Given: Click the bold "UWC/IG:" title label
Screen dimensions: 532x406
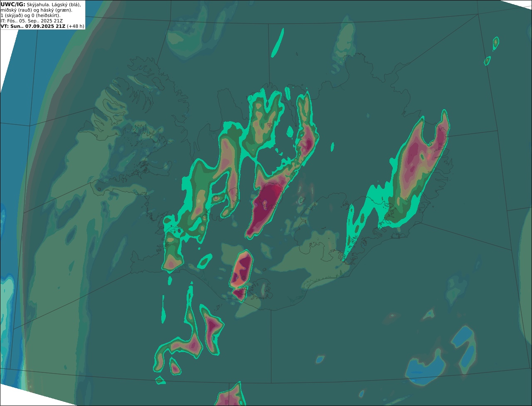Looking at the screenshot, I should tap(13, 5).
